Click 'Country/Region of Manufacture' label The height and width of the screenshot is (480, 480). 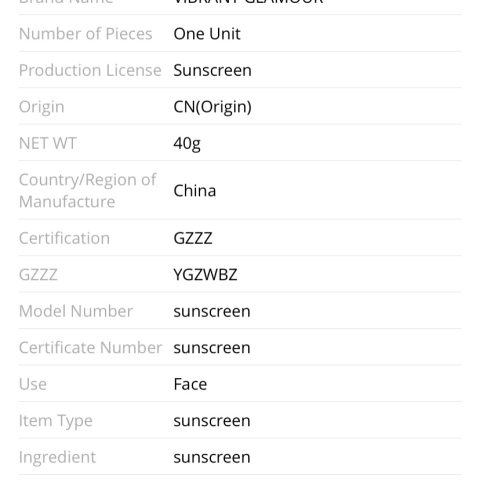87,191
